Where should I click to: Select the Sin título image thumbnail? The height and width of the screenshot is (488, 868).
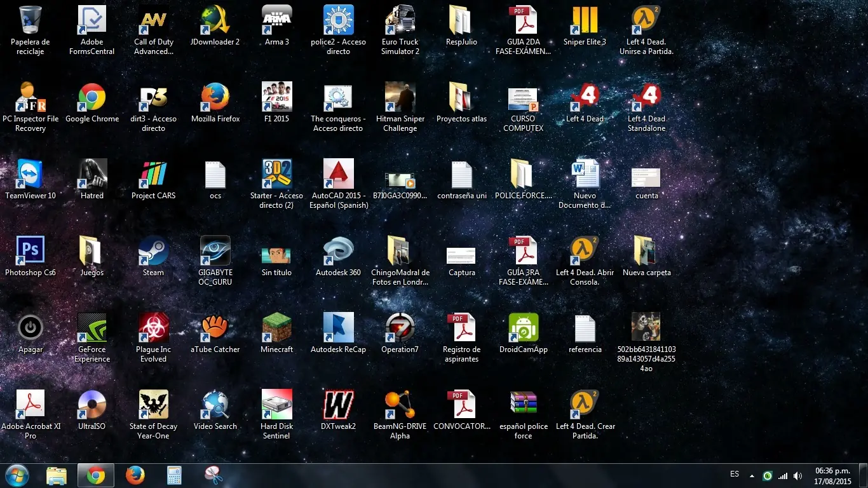277,255
